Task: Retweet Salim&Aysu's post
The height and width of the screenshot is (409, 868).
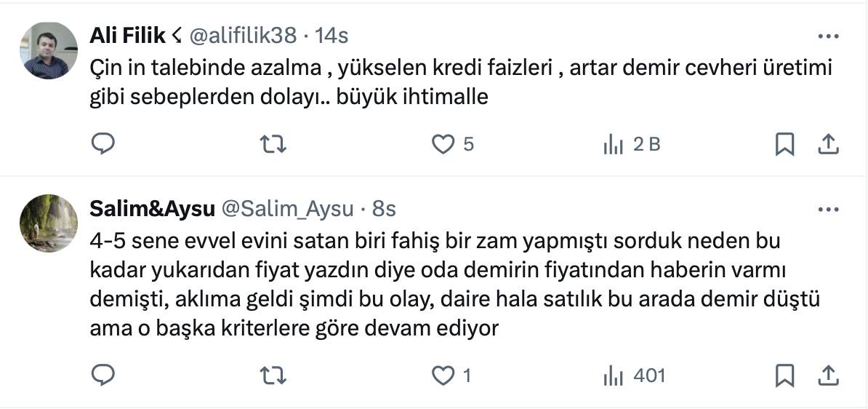Action: [273, 376]
